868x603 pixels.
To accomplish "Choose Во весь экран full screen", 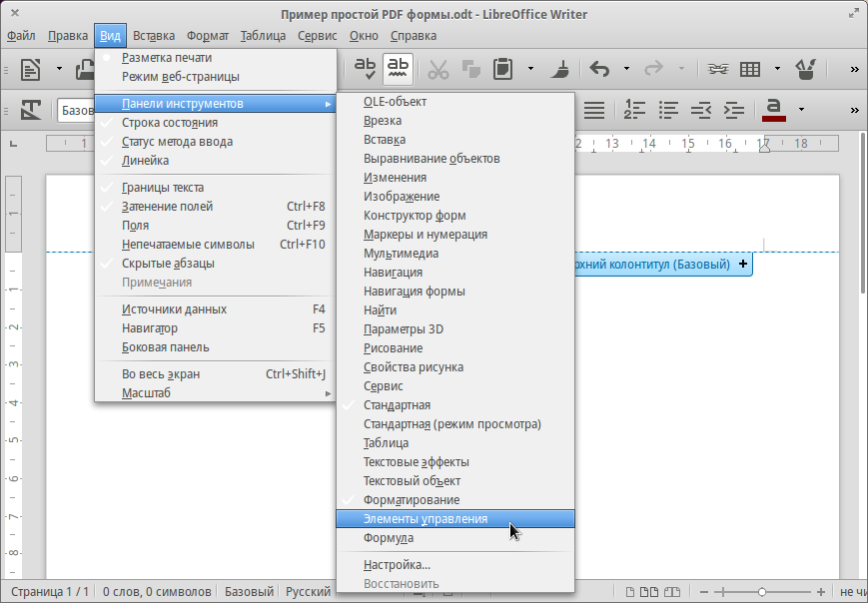I will point(216,374).
